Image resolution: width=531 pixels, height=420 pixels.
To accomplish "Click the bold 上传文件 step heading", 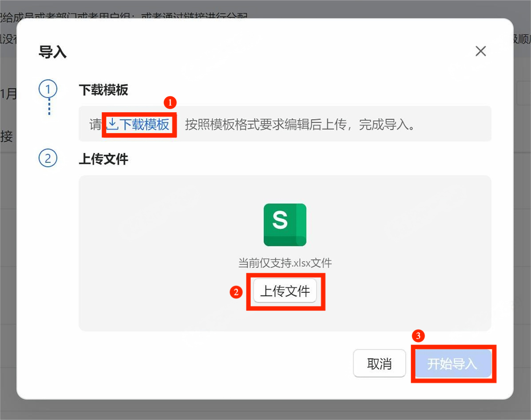I will 103,159.
